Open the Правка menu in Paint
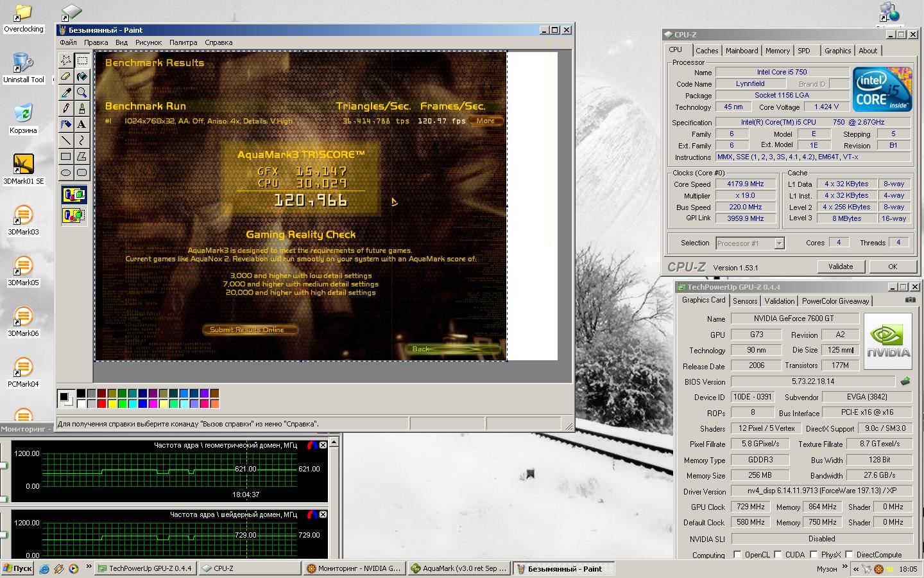This screenshot has width=924, height=578. pyautogui.click(x=96, y=42)
